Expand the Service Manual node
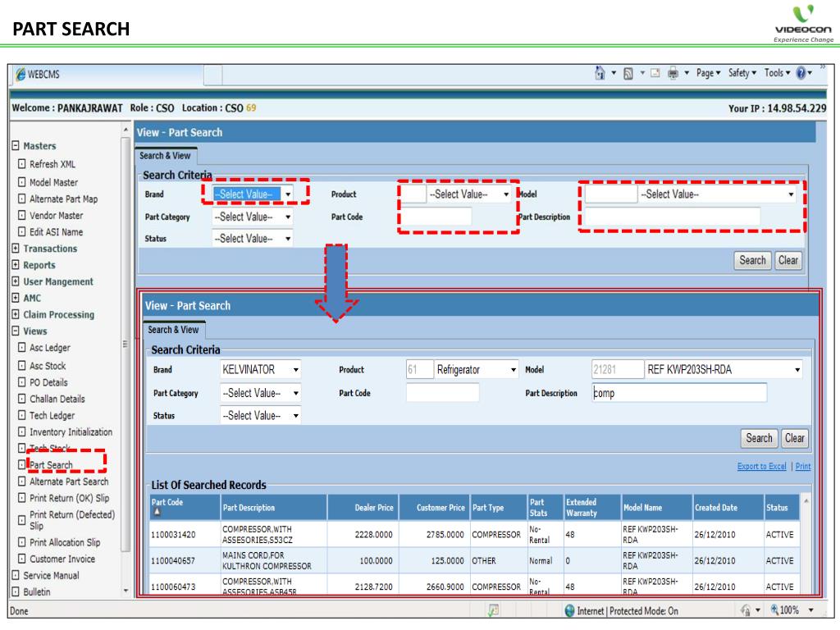This screenshot has width=840, height=630. coord(16,575)
